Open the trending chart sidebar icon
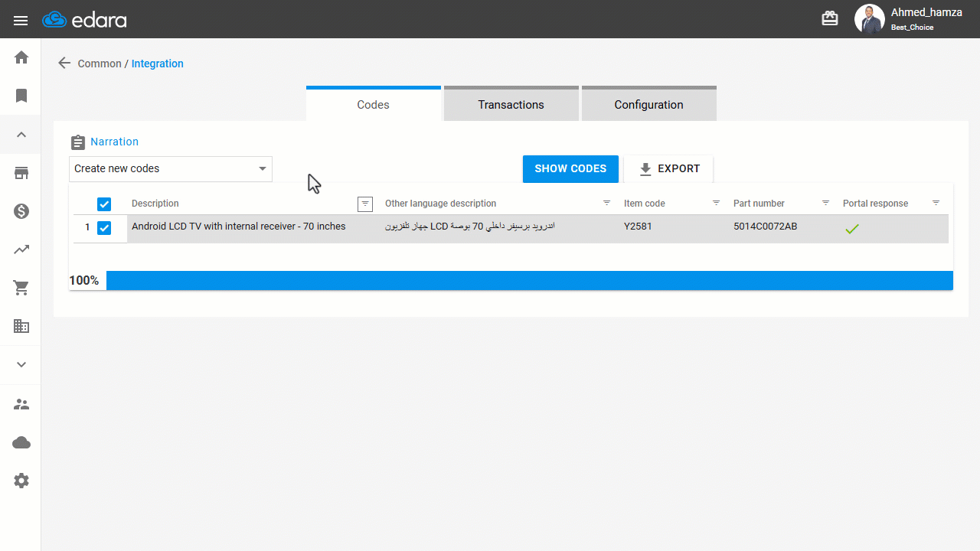 click(21, 249)
